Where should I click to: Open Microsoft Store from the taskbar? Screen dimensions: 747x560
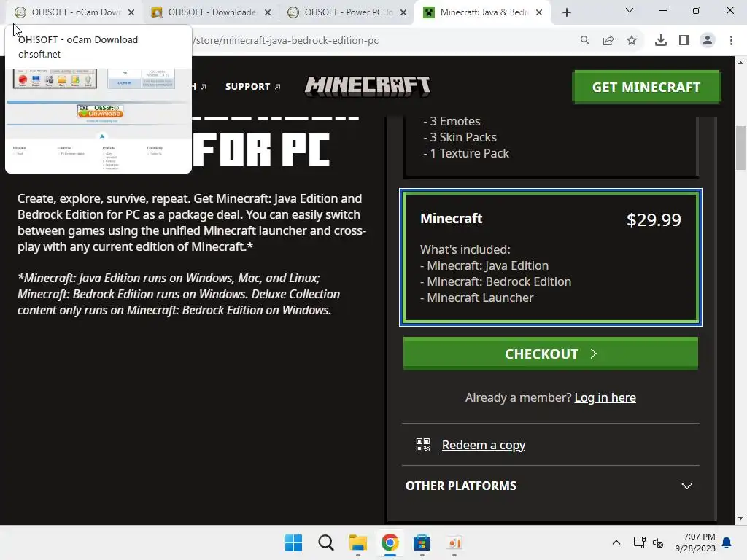click(x=422, y=542)
